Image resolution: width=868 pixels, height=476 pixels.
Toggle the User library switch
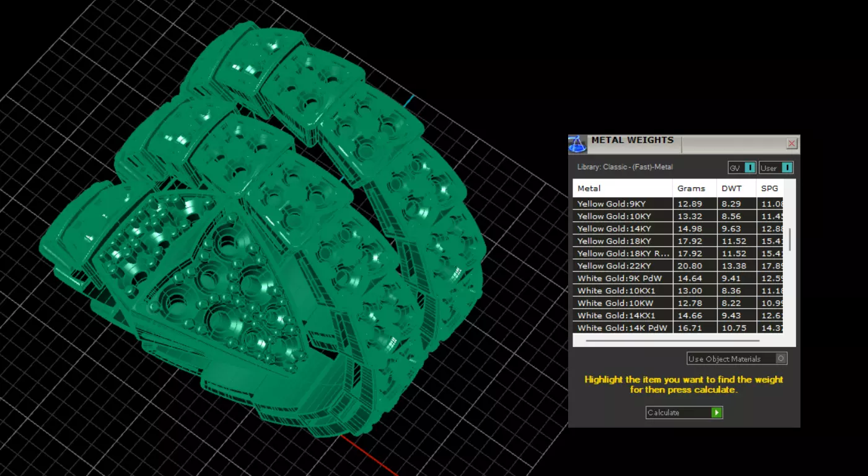776,168
